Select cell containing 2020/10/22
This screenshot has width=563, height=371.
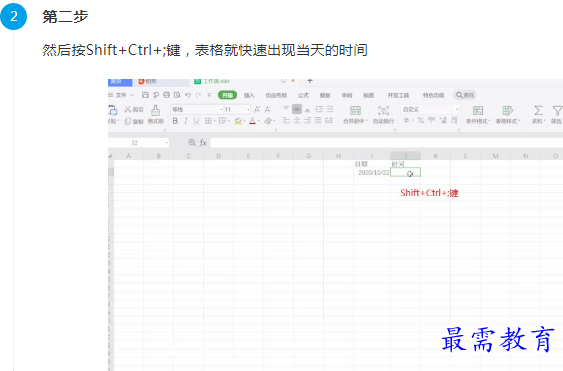click(x=372, y=173)
